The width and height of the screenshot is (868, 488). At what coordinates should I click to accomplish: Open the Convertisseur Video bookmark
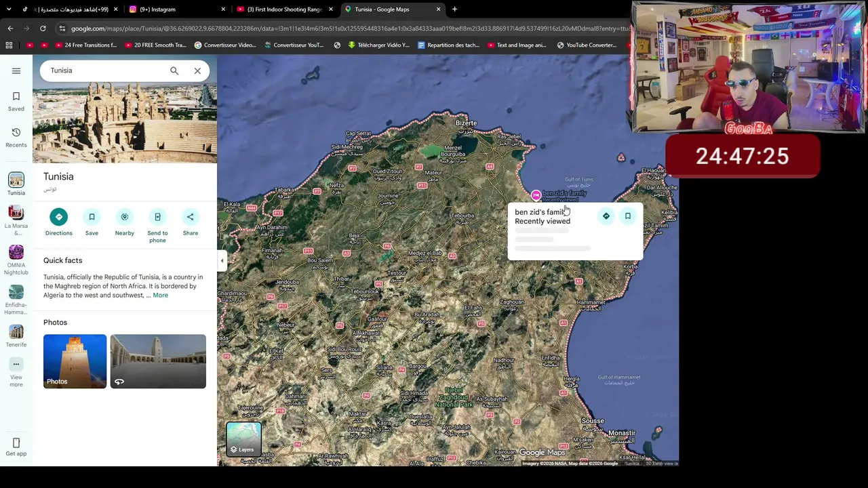click(x=225, y=45)
